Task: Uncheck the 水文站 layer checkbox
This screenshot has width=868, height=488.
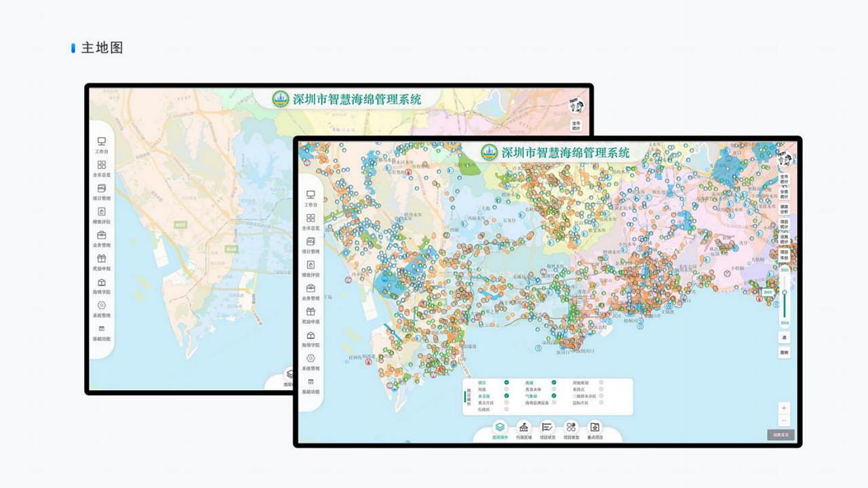Action: (507, 396)
